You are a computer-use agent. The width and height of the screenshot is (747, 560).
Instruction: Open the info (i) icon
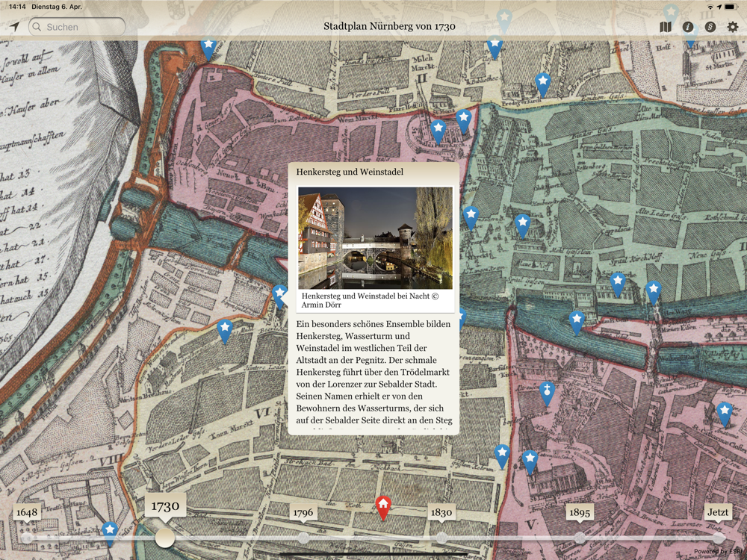click(687, 27)
